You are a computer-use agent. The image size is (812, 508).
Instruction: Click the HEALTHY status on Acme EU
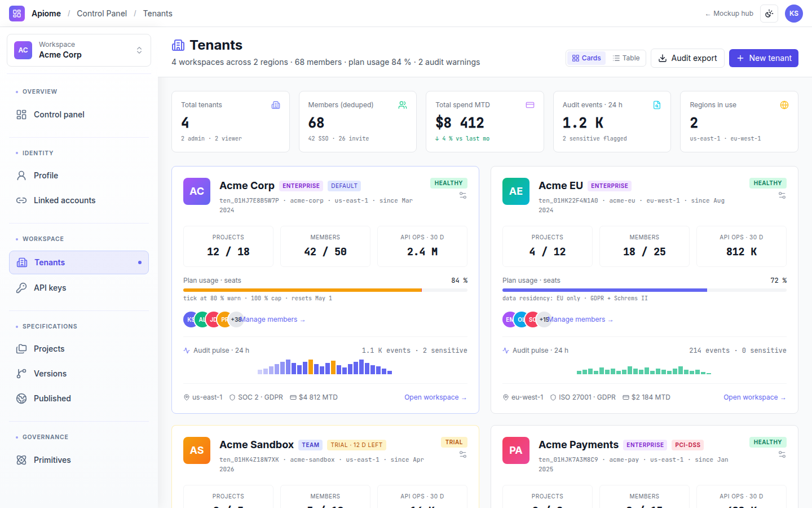[x=767, y=183]
